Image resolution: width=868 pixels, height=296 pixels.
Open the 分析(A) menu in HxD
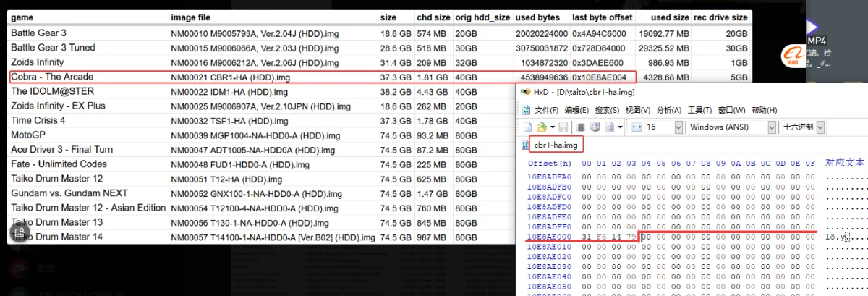[x=668, y=110]
